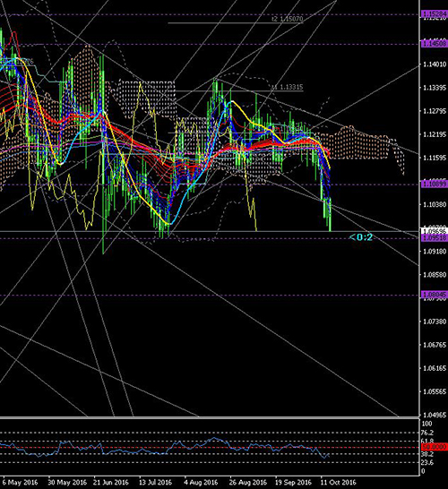Image resolution: width=448 pixels, height=489 pixels.
Task: Click the red 50.0000 RSI level tag
Action: click(435, 447)
